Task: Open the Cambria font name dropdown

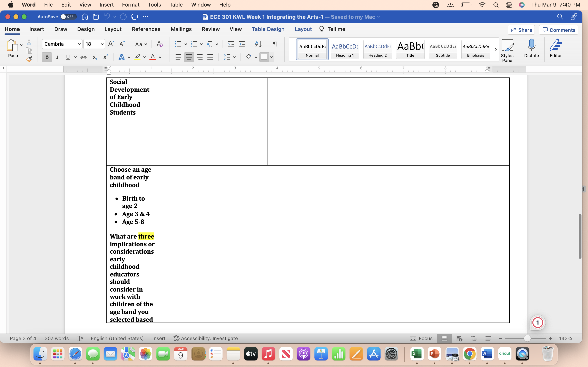Action: click(x=79, y=44)
